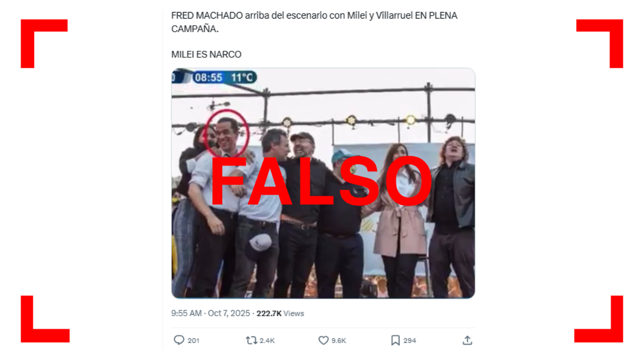Click the red circled man's face

pyautogui.click(x=227, y=134)
